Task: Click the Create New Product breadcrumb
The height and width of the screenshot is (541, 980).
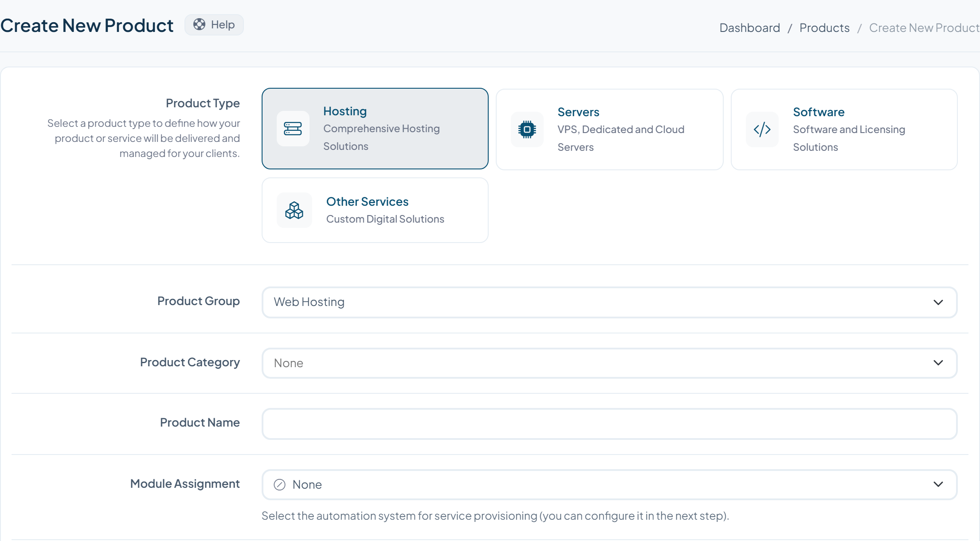Action: coord(924,28)
